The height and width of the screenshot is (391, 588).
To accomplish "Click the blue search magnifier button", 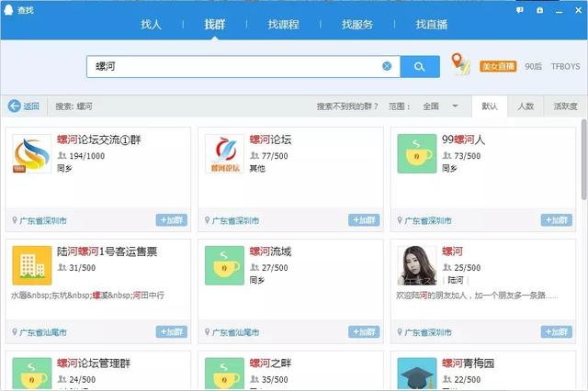I will [420, 67].
